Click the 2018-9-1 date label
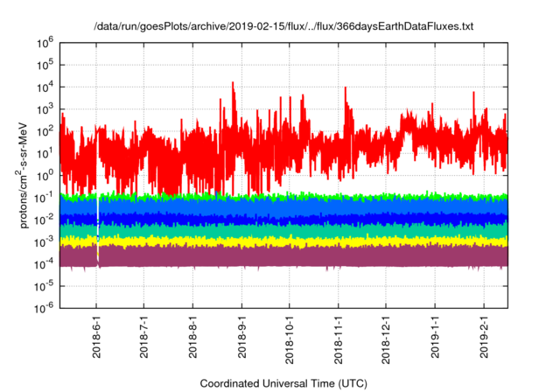Viewport: 560px width, 392px height. 241,337
